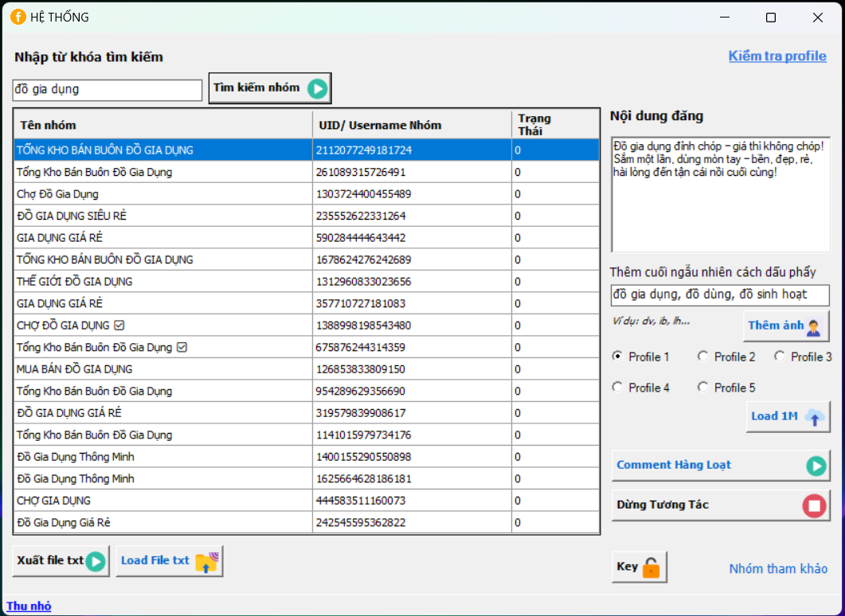Click the status 0 cell in the CHỢ GIA DỤNG row

(555, 501)
